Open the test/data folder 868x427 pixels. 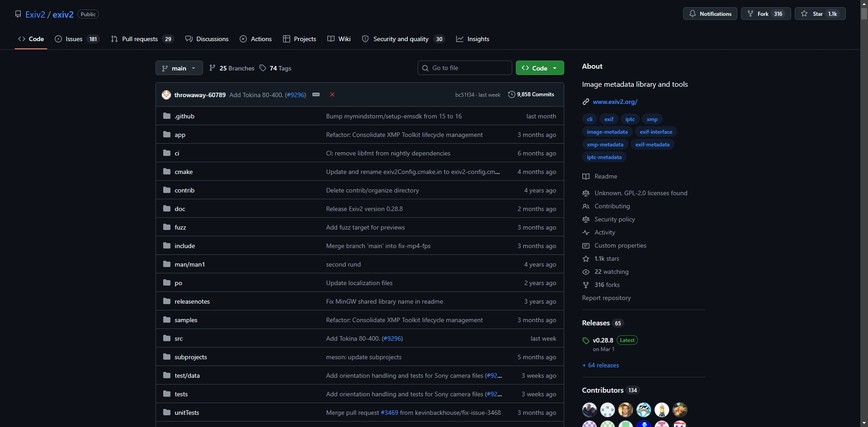tap(187, 375)
